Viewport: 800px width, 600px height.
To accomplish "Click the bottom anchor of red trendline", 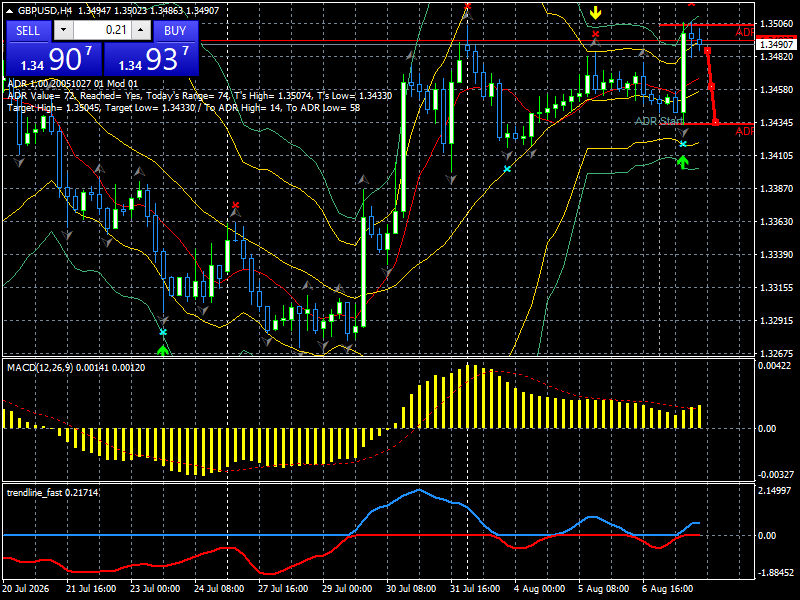I will tap(716, 122).
